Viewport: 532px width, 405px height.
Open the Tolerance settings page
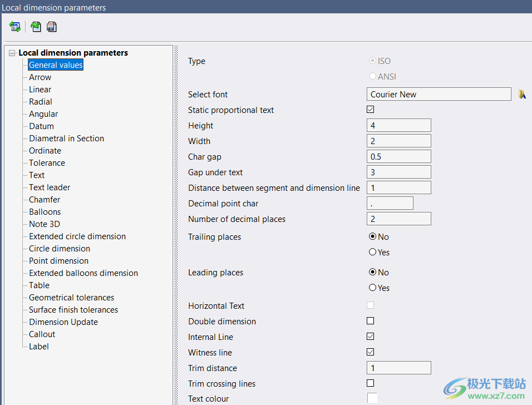point(47,162)
